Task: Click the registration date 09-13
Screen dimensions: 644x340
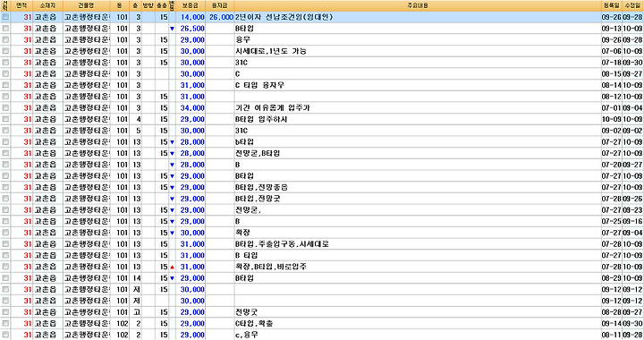Action: click(x=611, y=29)
